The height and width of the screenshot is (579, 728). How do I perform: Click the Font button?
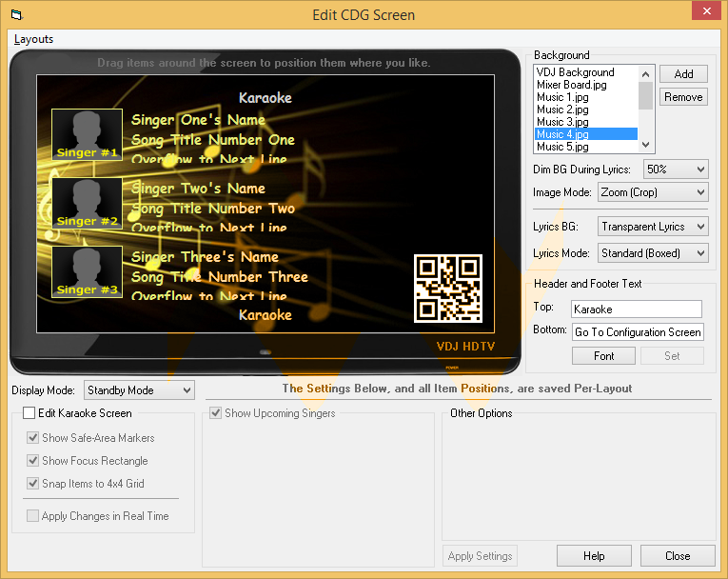pos(603,356)
